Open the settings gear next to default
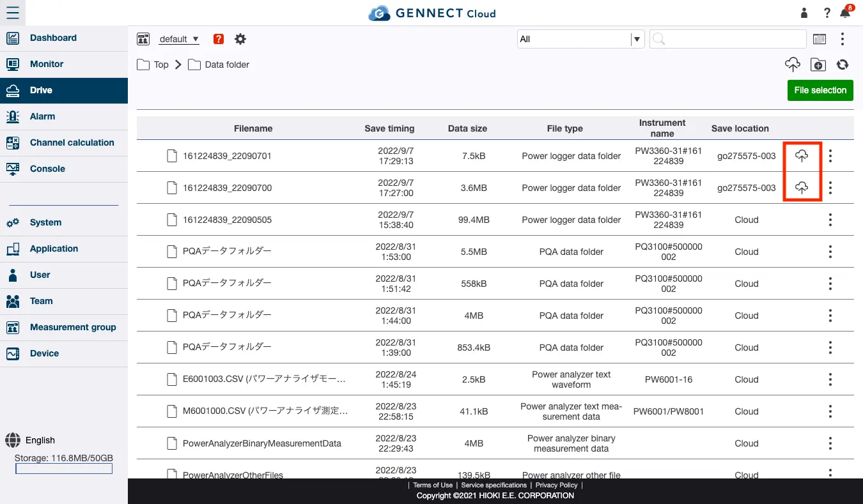The height and width of the screenshot is (504, 863). 240,39
